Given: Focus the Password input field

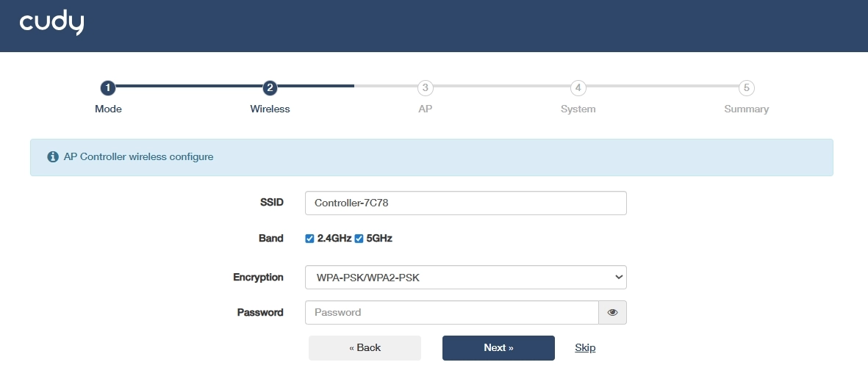Looking at the screenshot, I should [x=451, y=312].
